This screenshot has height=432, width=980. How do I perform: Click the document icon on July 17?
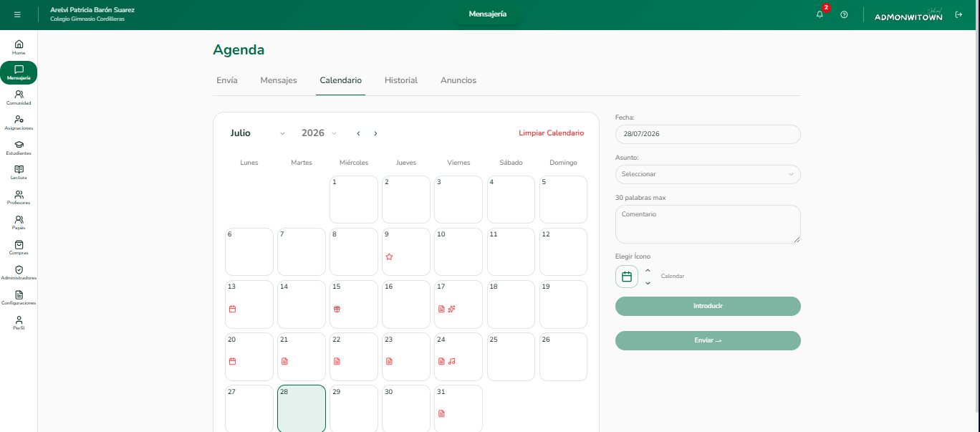pyautogui.click(x=441, y=309)
